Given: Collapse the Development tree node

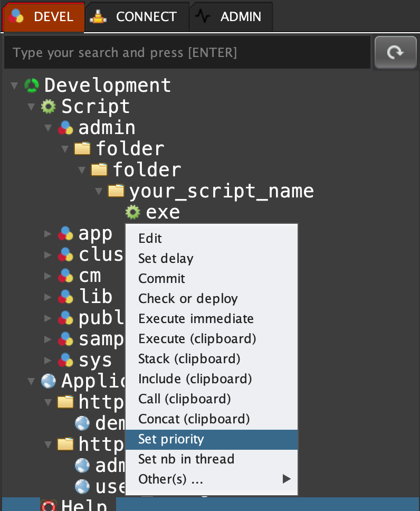Looking at the screenshot, I should click(x=14, y=86).
